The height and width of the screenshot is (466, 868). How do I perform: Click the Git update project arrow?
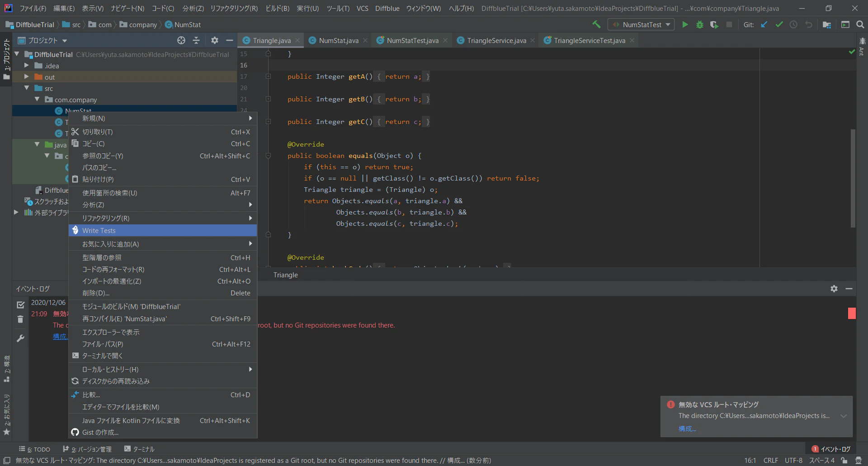[764, 25]
